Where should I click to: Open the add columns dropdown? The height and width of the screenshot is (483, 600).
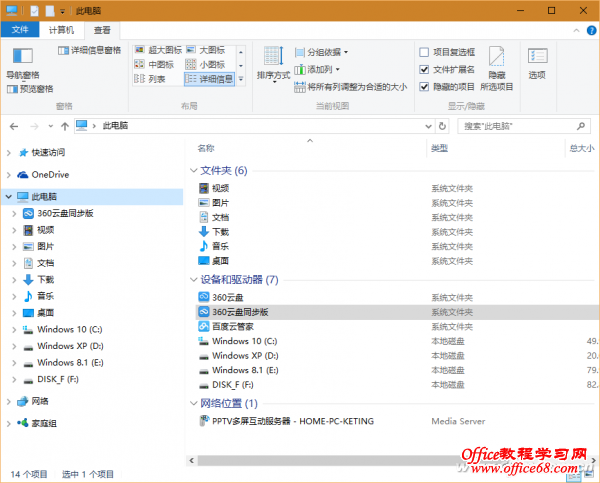pos(317,69)
